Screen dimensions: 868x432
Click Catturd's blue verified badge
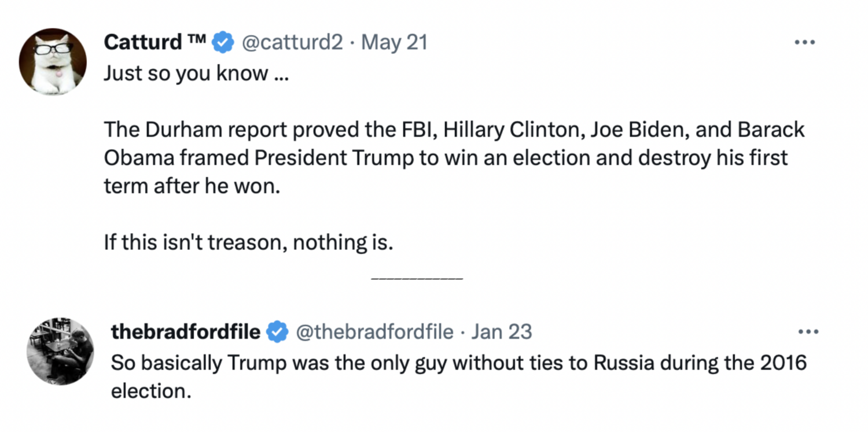(223, 42)
